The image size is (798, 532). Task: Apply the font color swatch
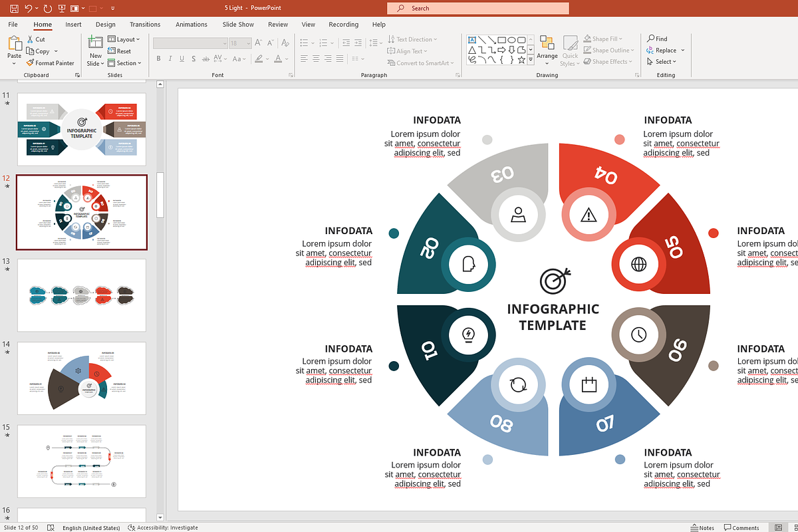pos(279,59)
